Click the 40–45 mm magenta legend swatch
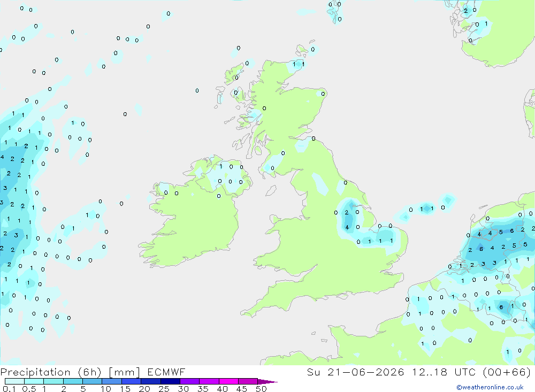This screenshot has width=535, height=392. tap(228, 381)
